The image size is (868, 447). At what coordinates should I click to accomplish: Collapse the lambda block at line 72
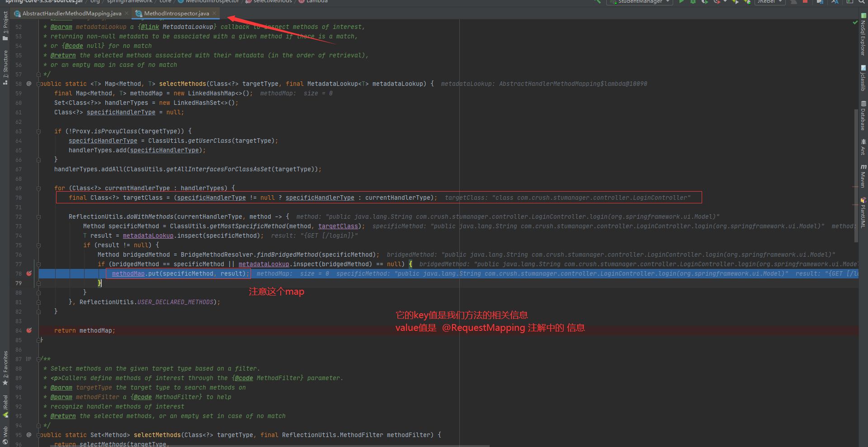(x=39, y=217)
